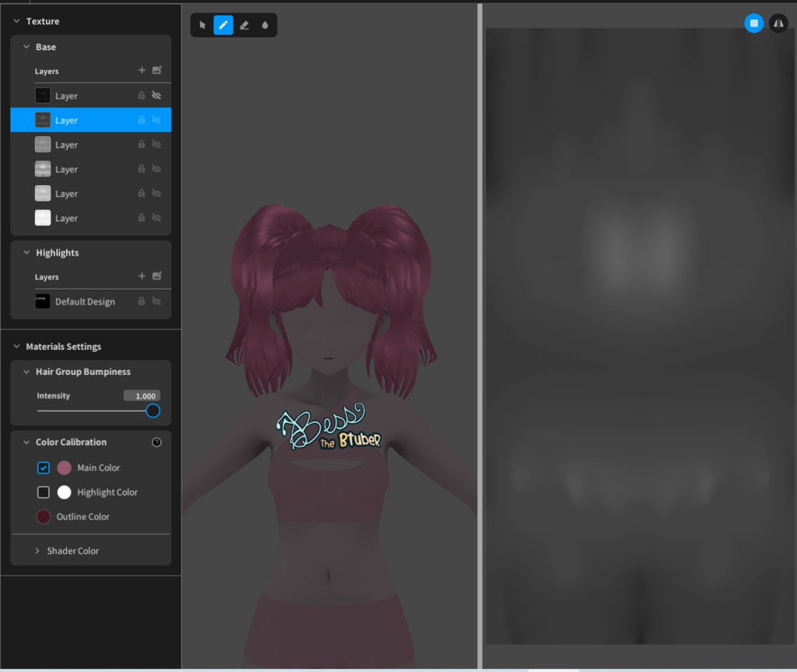Image resolution: width=797 pixels, height=672 pixels.
Task: Select the Brush tool
Action: tap(223, 24)
